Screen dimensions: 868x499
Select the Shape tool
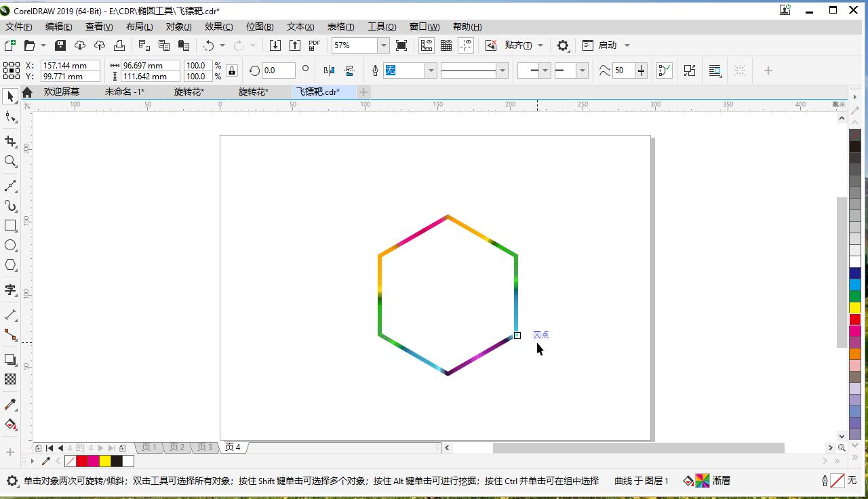click(9, 117)
